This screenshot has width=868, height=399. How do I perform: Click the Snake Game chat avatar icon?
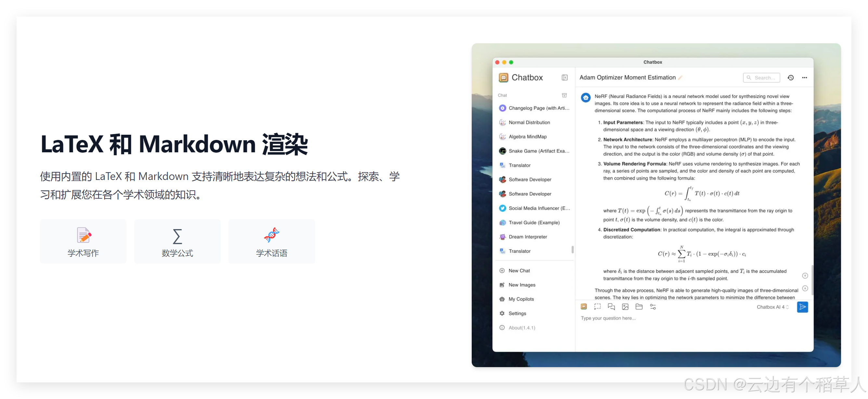[x=502, y=151]
